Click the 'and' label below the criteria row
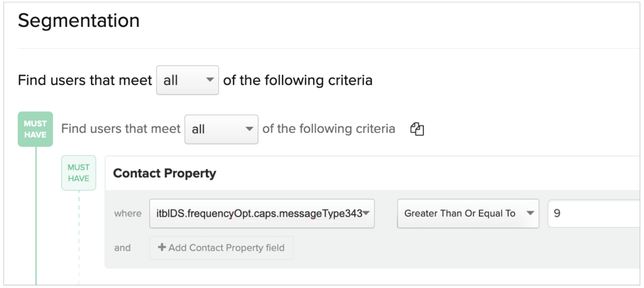 click(122, 248)
